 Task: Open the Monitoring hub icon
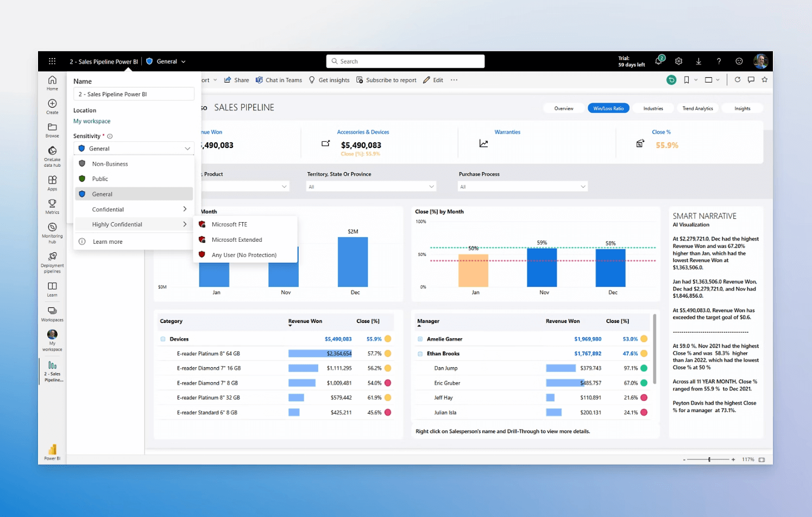52,228
